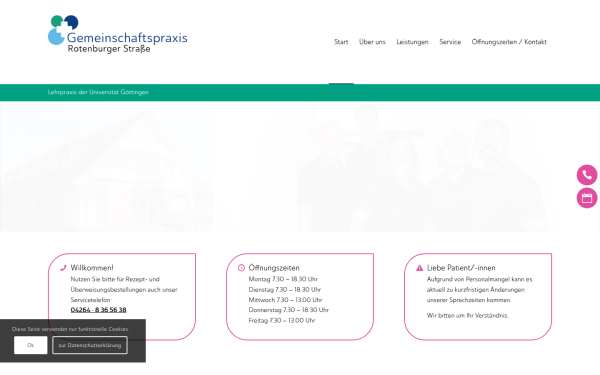
Task: Open the Service menu item
Action: pyautogui.click(x=450, y=42)
